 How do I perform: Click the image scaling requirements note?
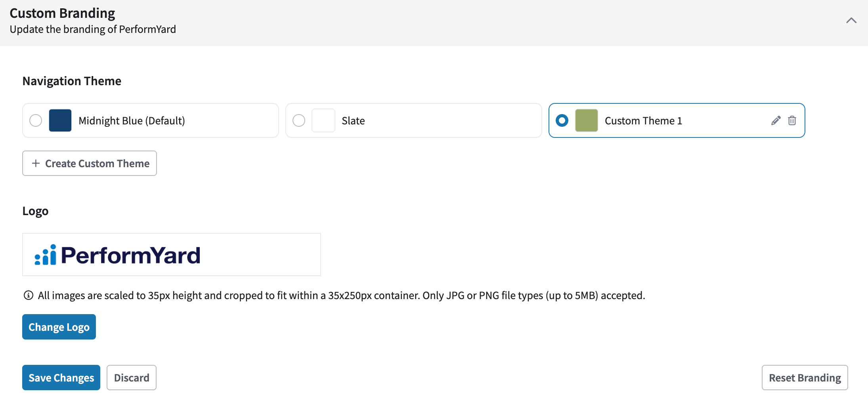[341, 296]
